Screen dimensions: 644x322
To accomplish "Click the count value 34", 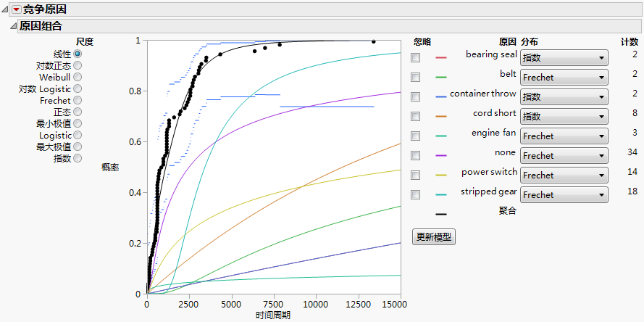I will point(632,152).
